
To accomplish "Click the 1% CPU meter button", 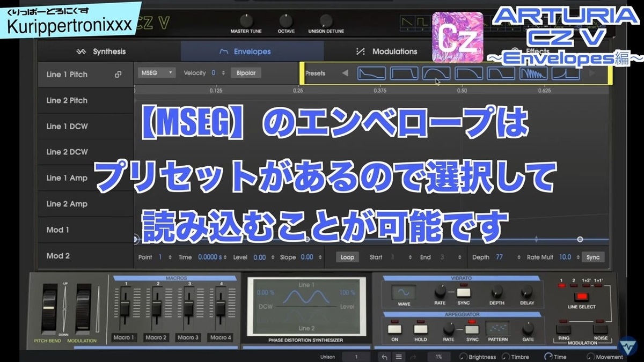I will (439, 357).
